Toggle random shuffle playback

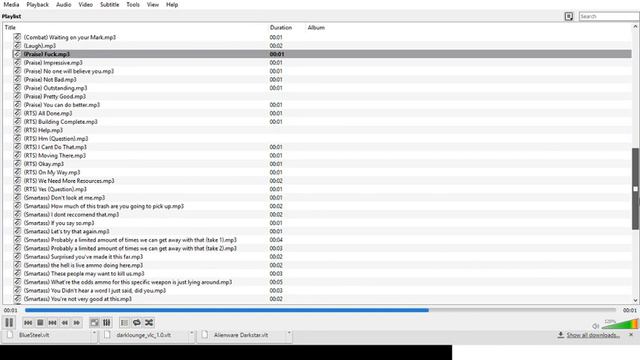coord(149,323)
